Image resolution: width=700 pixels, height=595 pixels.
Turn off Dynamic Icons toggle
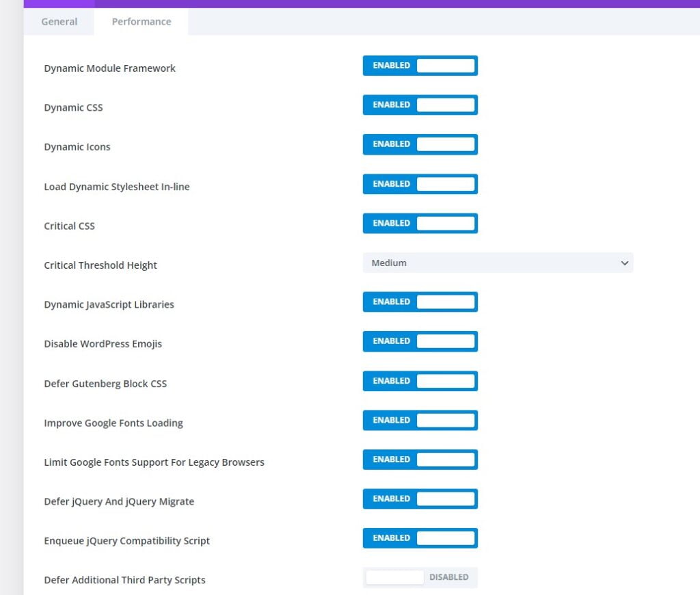[420, 144]
